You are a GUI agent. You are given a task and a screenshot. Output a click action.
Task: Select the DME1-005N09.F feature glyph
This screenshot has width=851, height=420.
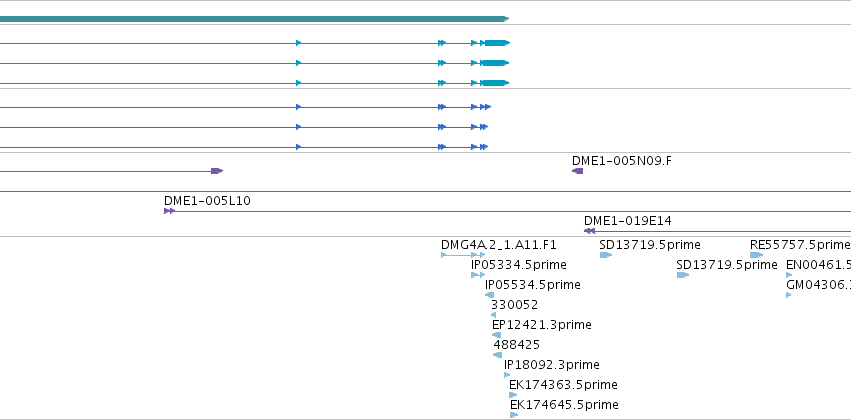[577, 171]
